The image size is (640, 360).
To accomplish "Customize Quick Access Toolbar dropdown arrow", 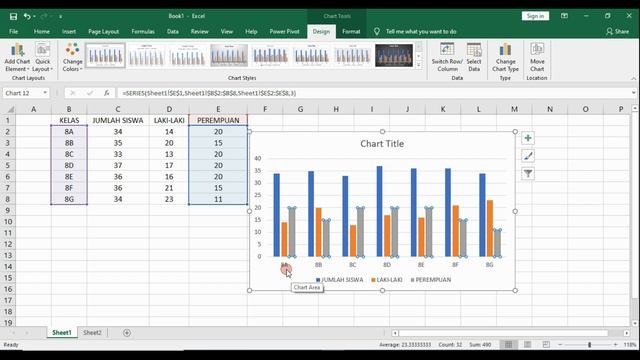I will (x=60, y=17).
